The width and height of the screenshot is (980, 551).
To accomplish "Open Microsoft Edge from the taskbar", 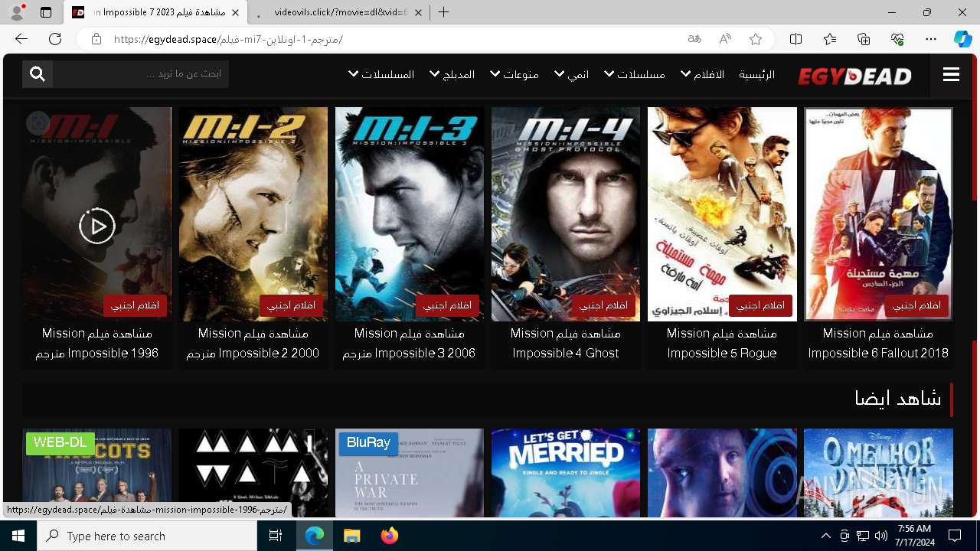I will (x=315, y=536).
